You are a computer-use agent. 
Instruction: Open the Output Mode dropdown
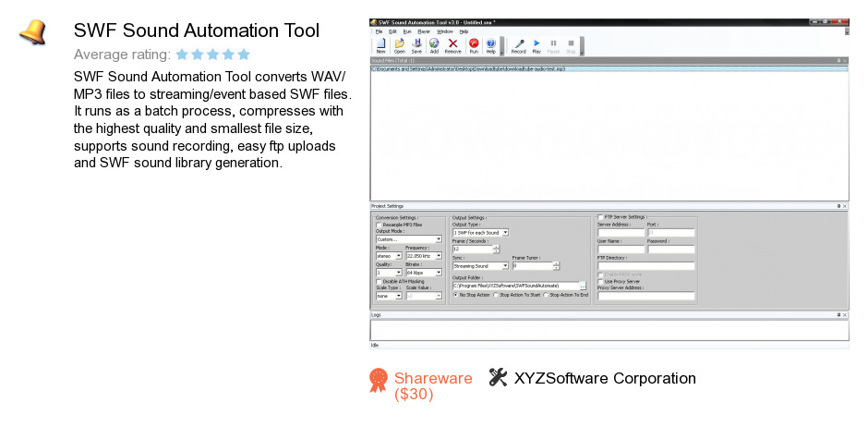pos(409,239)
